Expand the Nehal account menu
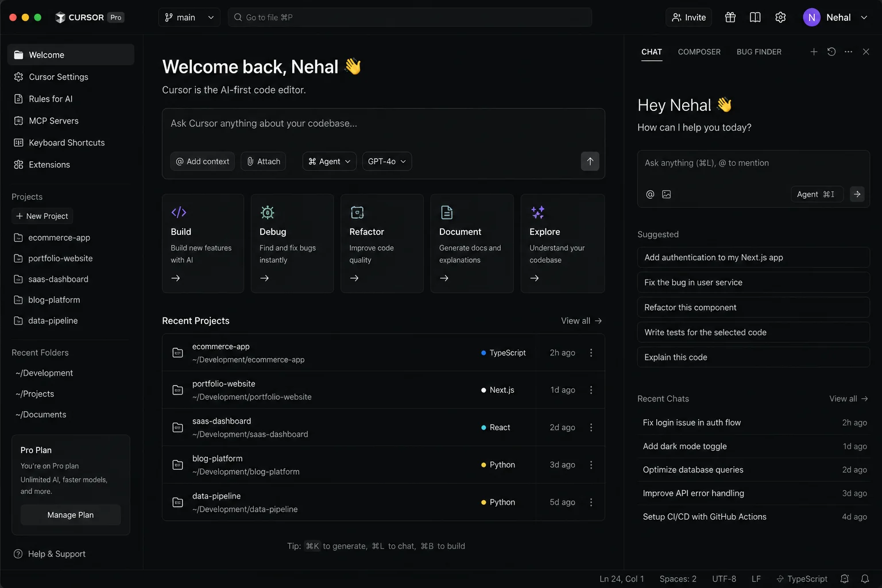Image resolution: width=882 pixels, height=588 pixels. (835, 17)
